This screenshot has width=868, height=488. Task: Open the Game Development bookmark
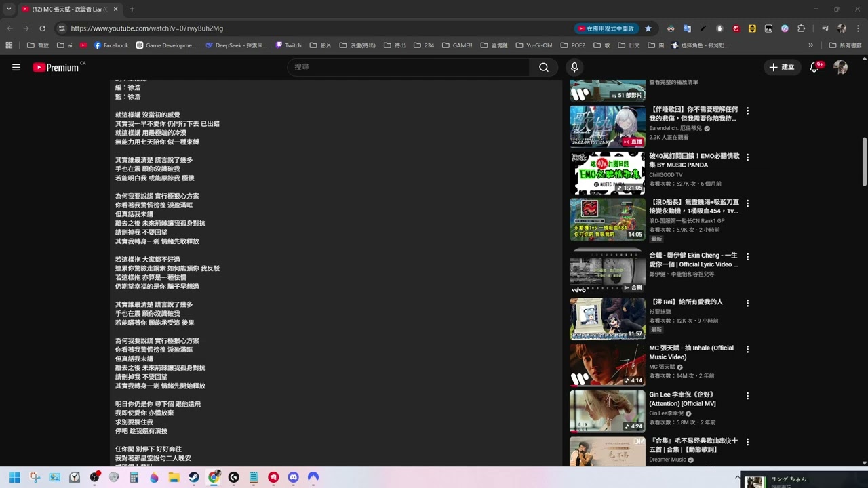pyautogui.click(x=166, y=45)
